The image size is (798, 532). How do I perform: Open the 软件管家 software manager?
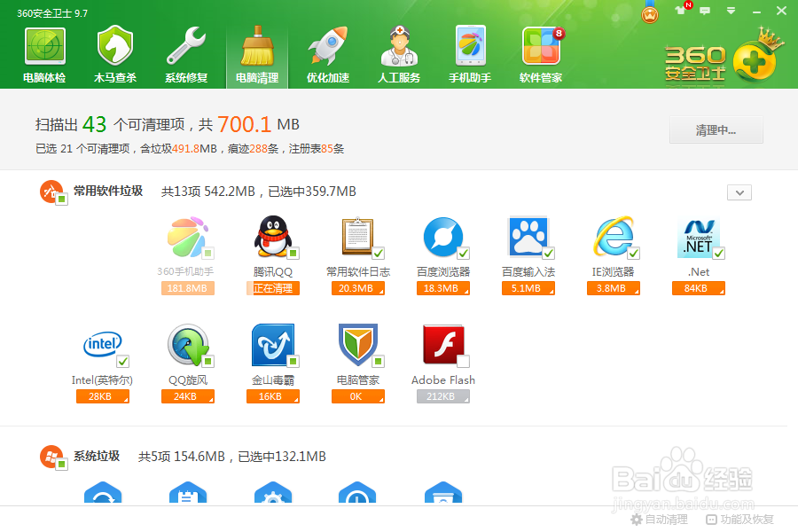[541, 53]
